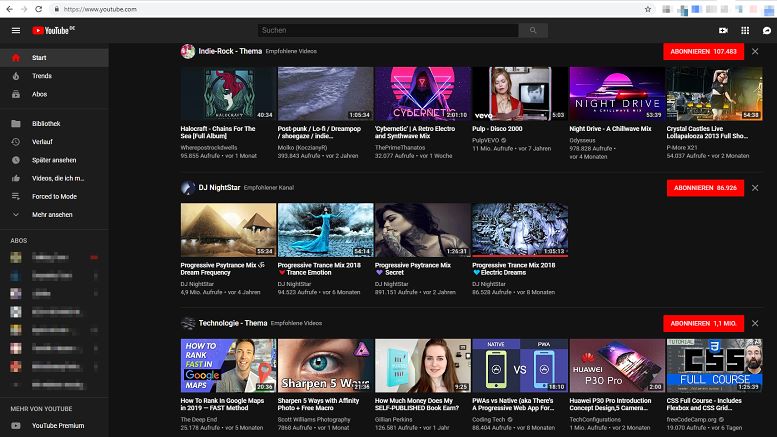Screen dimensions: 777x437
Task: Click channel name 'Gillian Perkins'
Action: (393, 420)
